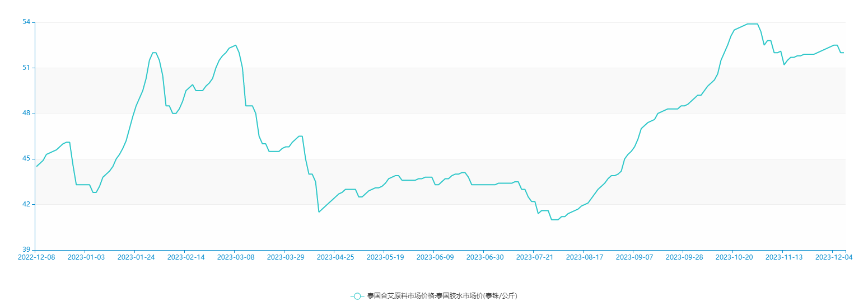The image size is (868, 306).
Task: Click the 39 value on y-axis
Action: point(26,249)
